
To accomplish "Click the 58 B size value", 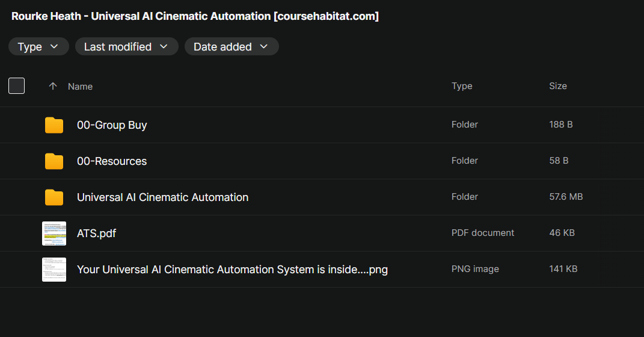I will (x=559, y=161).
